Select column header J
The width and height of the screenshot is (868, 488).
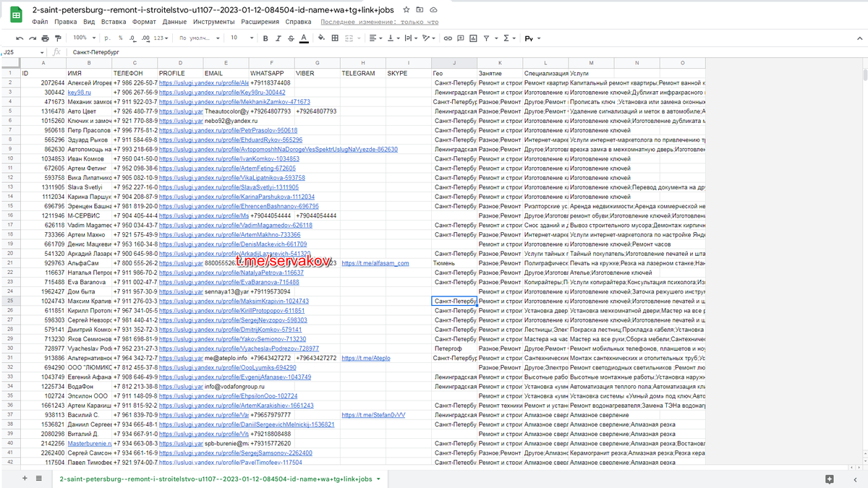point(454,63)
